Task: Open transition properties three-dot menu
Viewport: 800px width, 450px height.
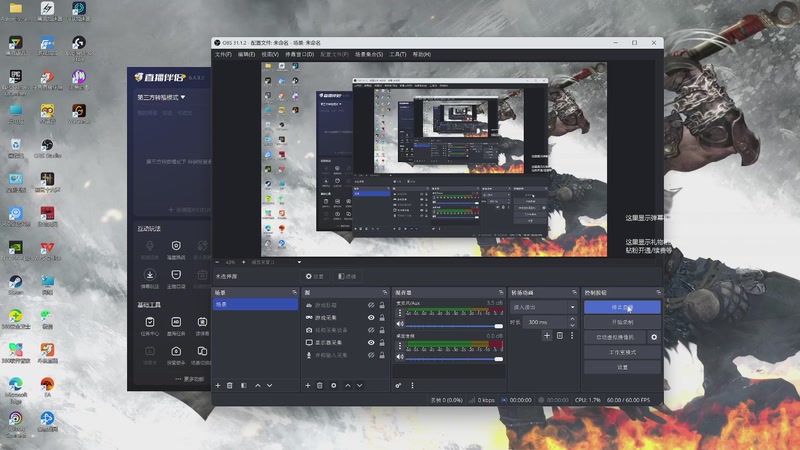Action: pyautogui.click(x=572, y=336)
